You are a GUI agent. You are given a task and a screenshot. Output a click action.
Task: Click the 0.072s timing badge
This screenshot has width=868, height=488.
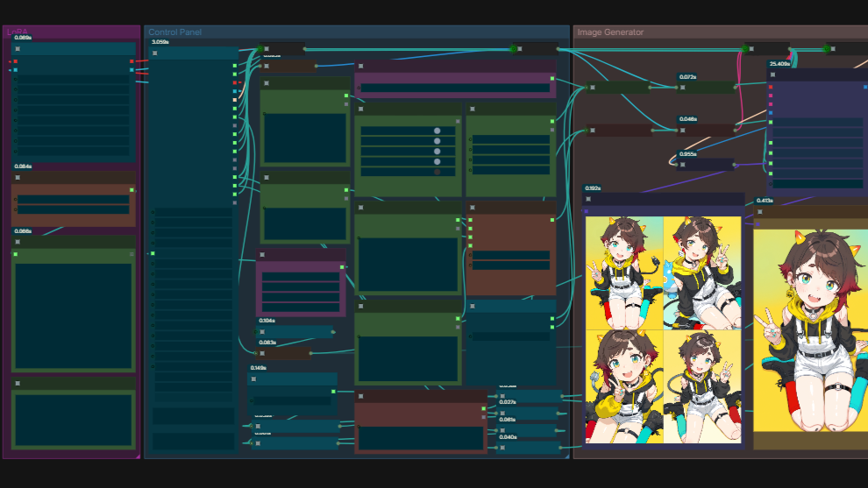tap(687, 77)
